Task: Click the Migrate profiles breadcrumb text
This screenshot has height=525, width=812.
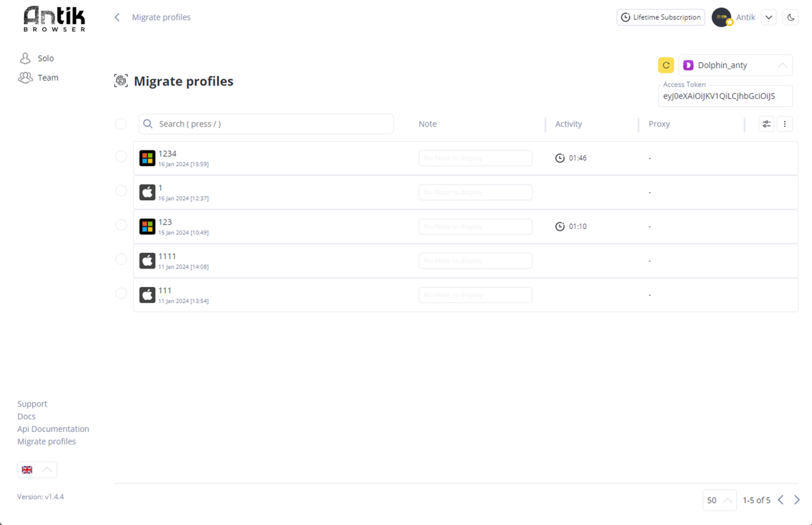Action: tap(161, 18)
